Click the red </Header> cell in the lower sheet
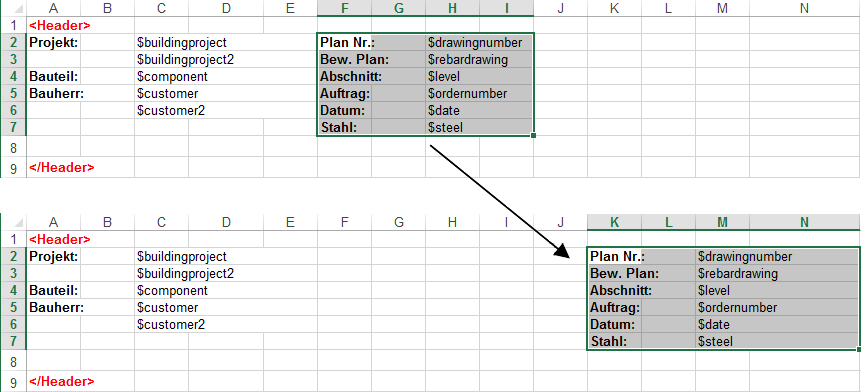Image resolution: width=861 pixels, height=392 pixels. click(x=62, y=381)
